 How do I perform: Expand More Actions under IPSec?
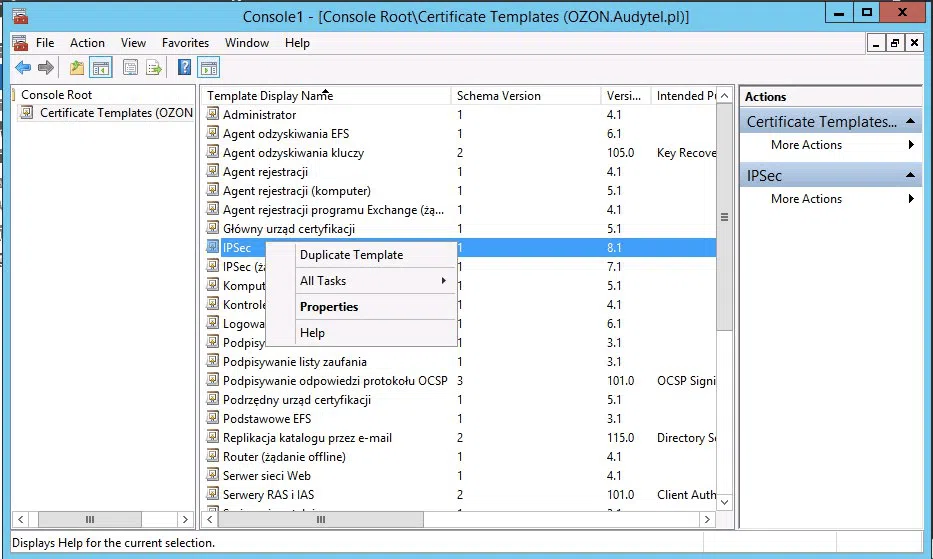[842, 199]
